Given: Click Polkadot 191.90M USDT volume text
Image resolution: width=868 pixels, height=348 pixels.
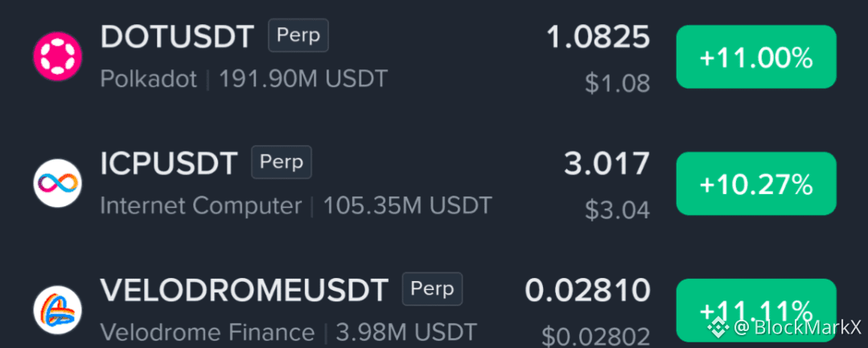Looking at the screenshot, I should [244, 79].
